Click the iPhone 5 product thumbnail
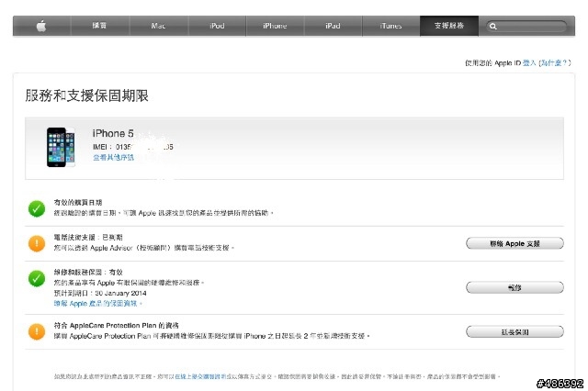Viewport: 588px width, 391px height. [x=61, y=147]
